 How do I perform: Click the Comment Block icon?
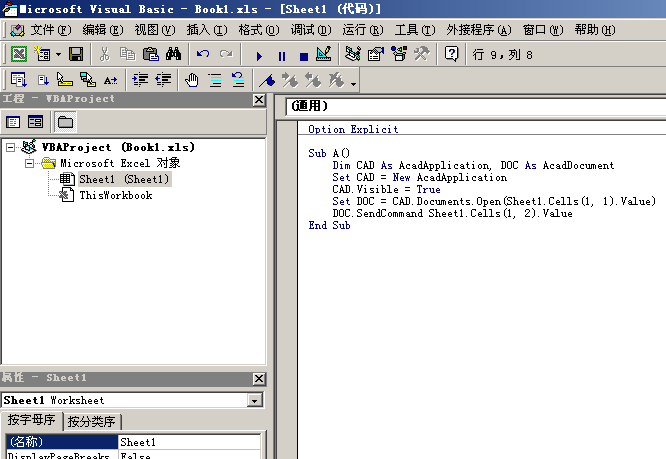[215, 79]
